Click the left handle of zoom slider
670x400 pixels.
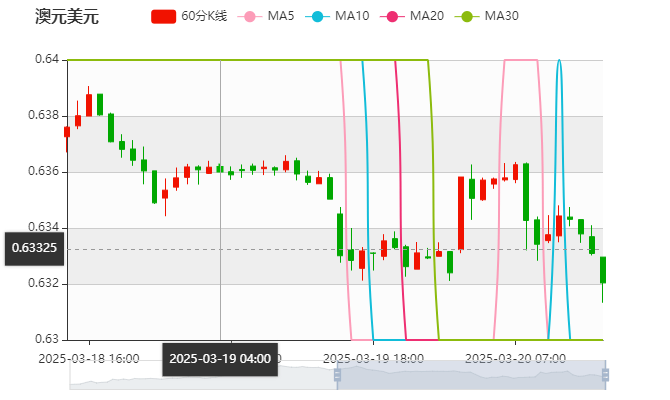pos(337,375)
